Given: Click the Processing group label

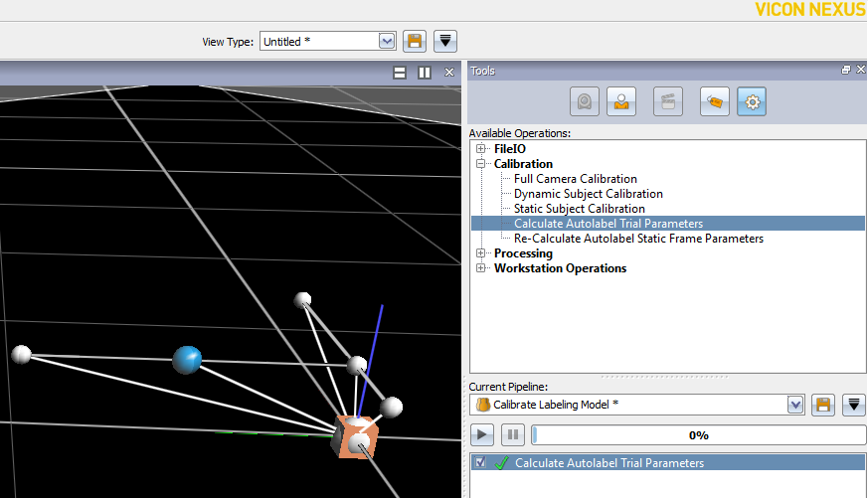Looking at the screenshot, I should click(x=523, y=253).
